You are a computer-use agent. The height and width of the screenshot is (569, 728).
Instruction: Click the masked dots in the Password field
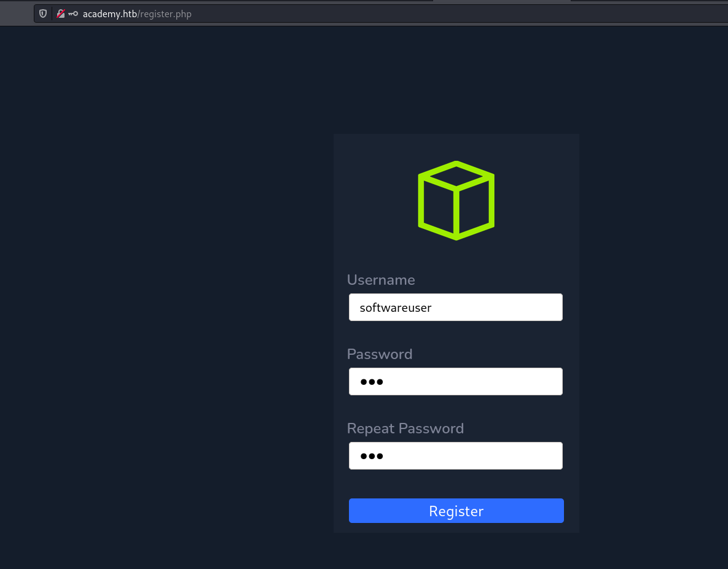(372, 382)
